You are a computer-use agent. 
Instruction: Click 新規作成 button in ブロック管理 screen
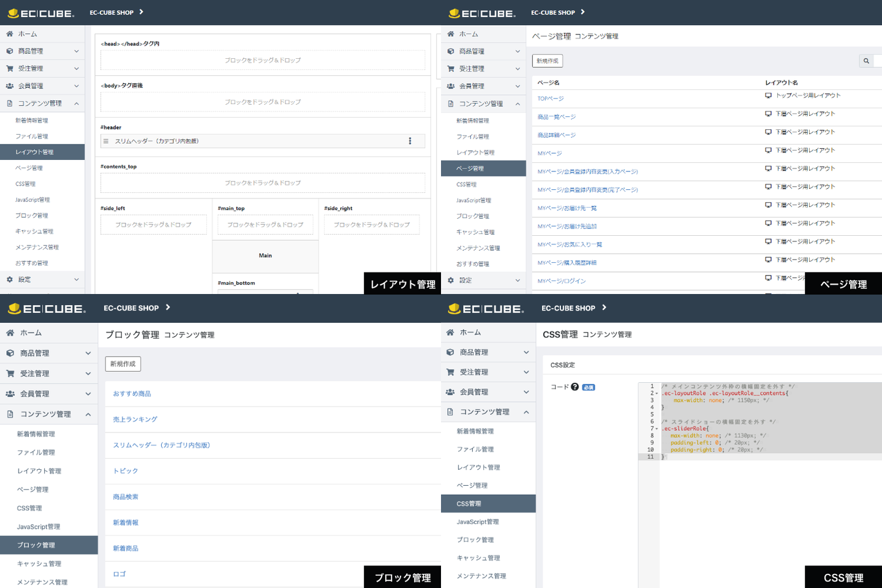coord(123,364)
